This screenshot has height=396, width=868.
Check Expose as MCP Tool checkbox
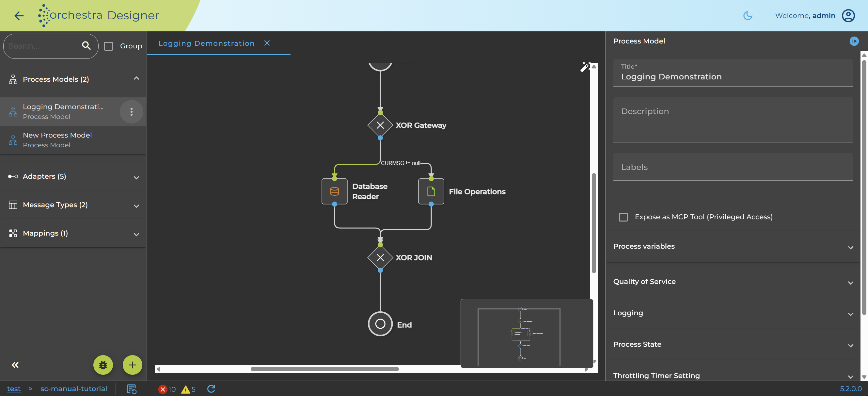623,217
